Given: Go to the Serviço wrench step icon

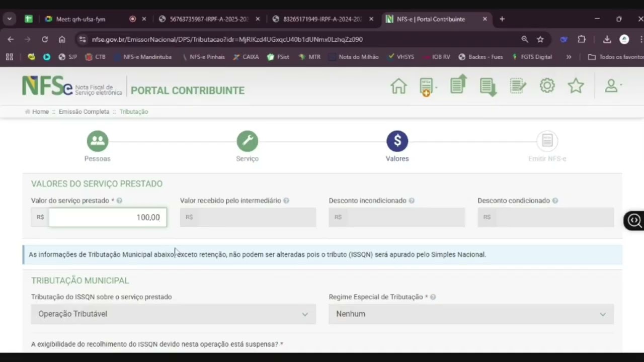Looking at the screenshot, I should [x=248, y=141].
